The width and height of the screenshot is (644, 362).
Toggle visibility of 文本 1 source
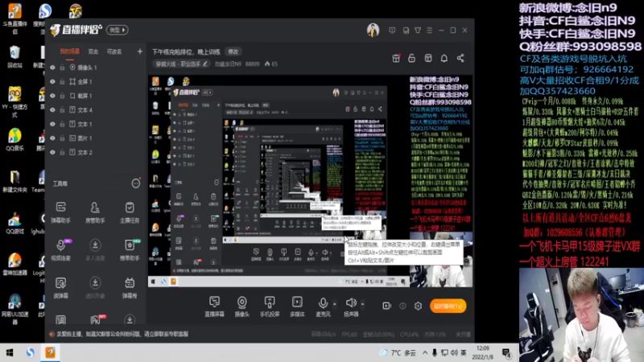coord(52,124)
